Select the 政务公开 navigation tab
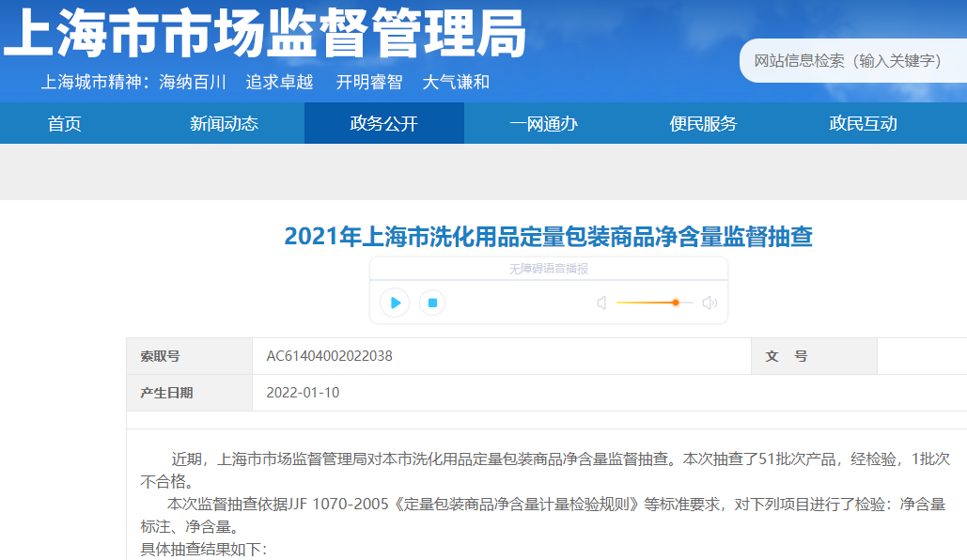 tap(384, 123)
